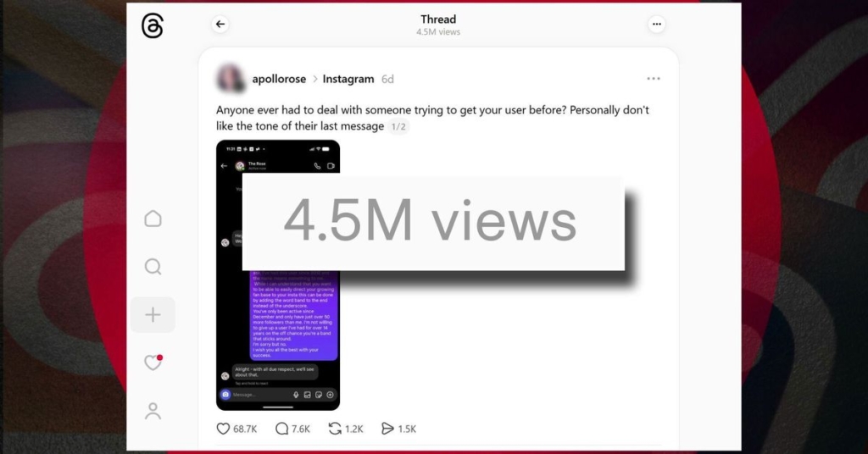Click apollorose's profile avatar
The width and height of the screenshot is (868, 454).
231,79
